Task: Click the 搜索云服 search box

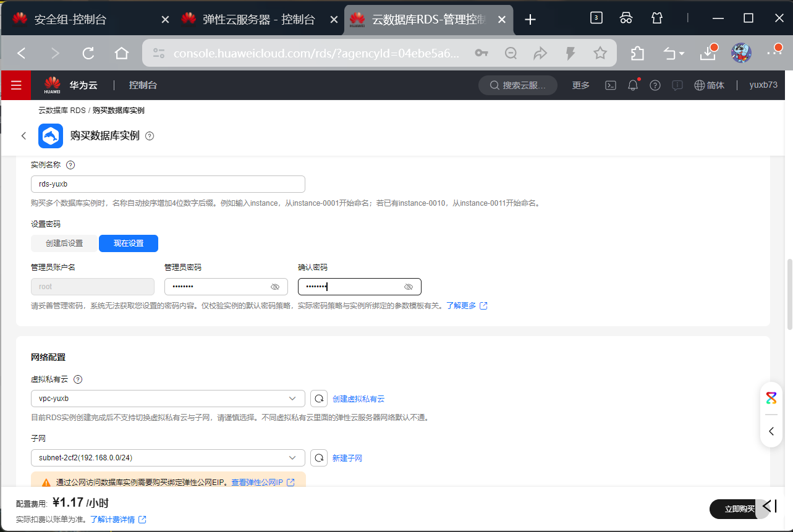Action: (518, 85)
